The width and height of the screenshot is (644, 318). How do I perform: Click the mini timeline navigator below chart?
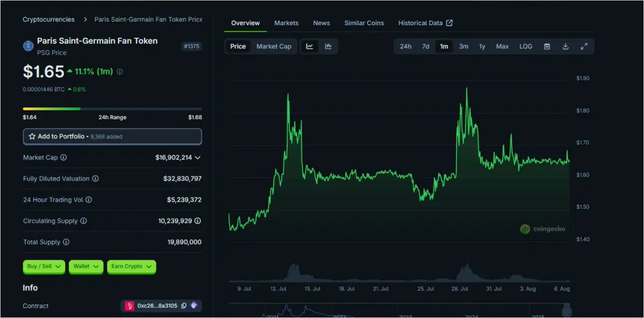(x=399, y=311)
